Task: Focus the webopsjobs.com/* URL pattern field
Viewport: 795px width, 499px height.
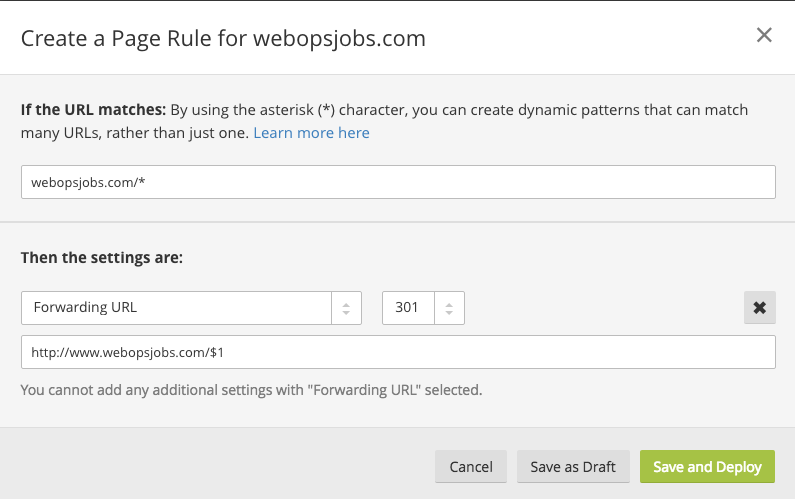Action: [x=398, y=182]
